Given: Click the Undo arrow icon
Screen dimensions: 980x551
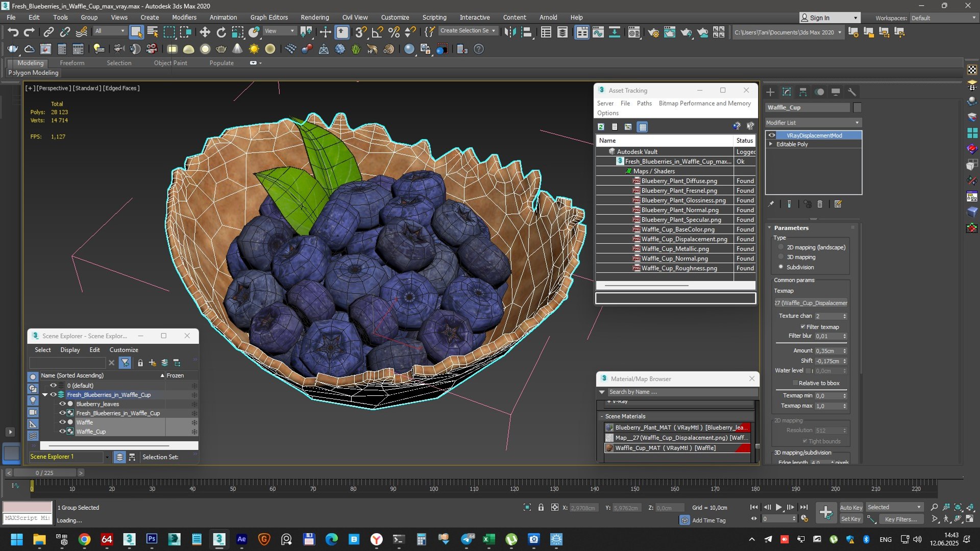Looking at the screenshot, I should coord(13,32).
